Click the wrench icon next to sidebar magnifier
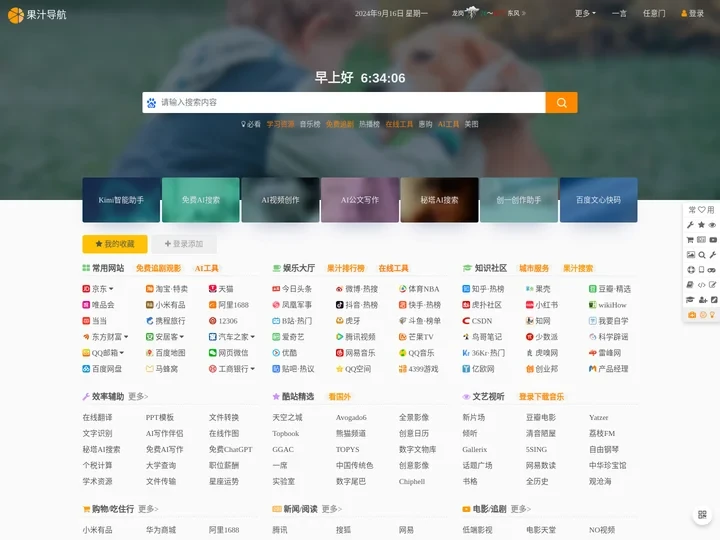This screenshot has height=540, width=720. coord(713,255)
